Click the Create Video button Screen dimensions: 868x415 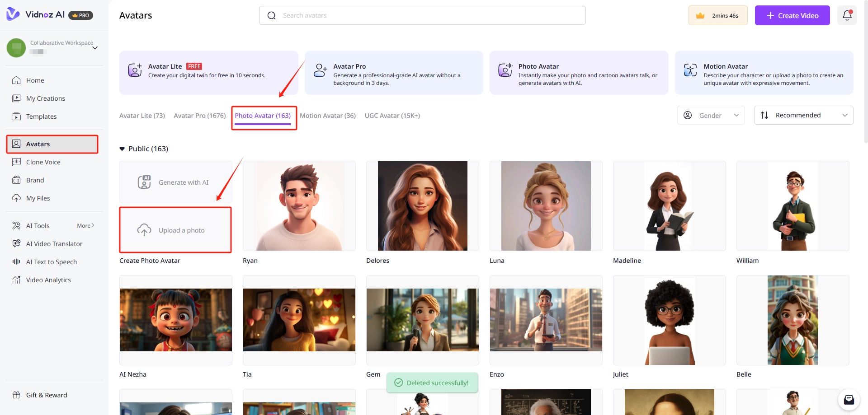[792, 15]
